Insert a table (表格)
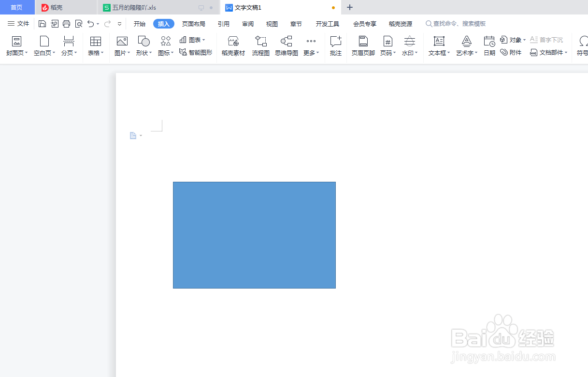Screen dimensions: 588x377 tap(96, 46)
